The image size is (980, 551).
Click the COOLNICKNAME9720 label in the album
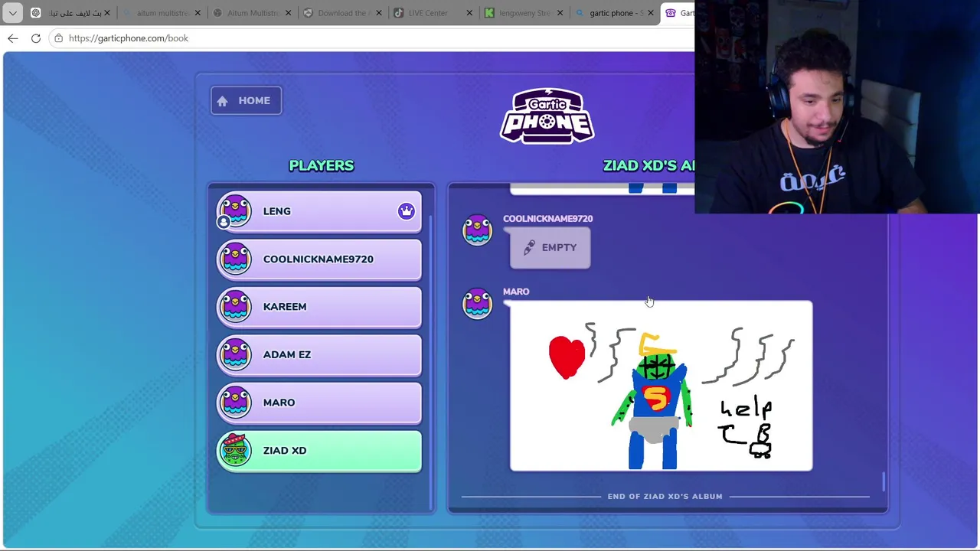coord(548,219)
